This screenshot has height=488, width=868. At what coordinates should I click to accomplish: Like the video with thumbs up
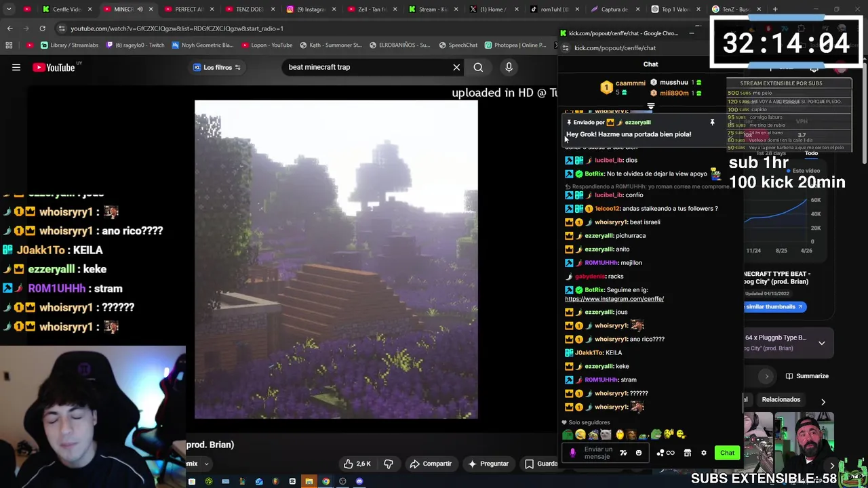click(357, 464)
